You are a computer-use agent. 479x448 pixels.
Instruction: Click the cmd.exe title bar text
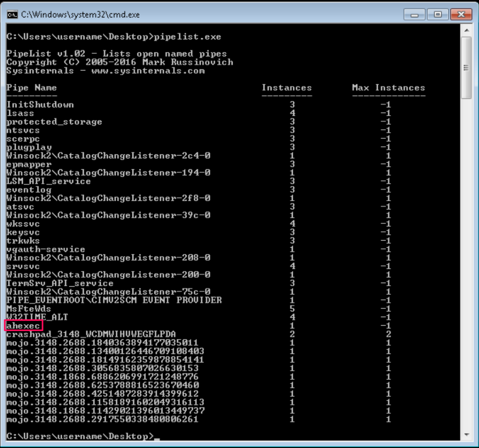tap(80, 15)
